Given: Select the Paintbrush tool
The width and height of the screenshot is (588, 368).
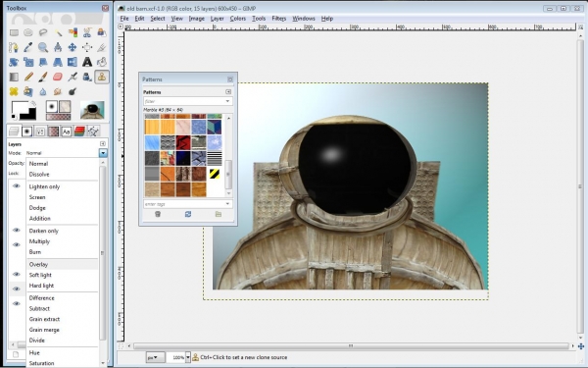Looking at the screenshot, I should pos(43,77).
